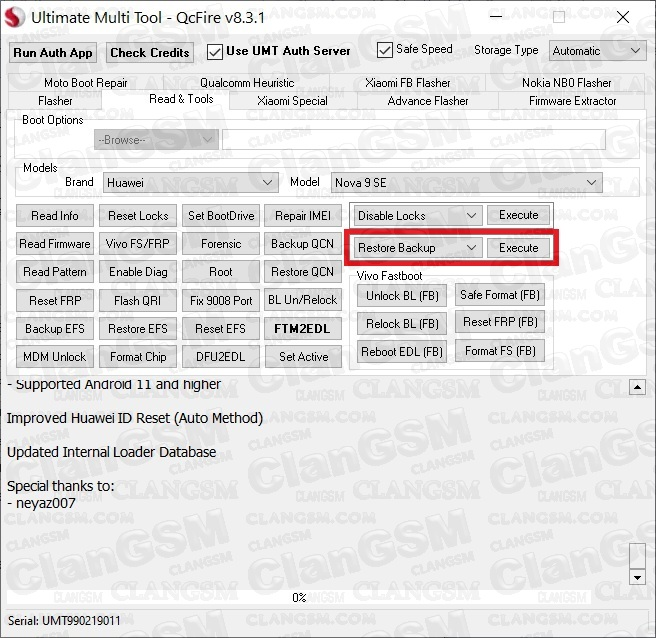The image size is (656, 638).
Task: Click the log scroll up arrow
Action: pyautogui.click(x=637, y=387)
